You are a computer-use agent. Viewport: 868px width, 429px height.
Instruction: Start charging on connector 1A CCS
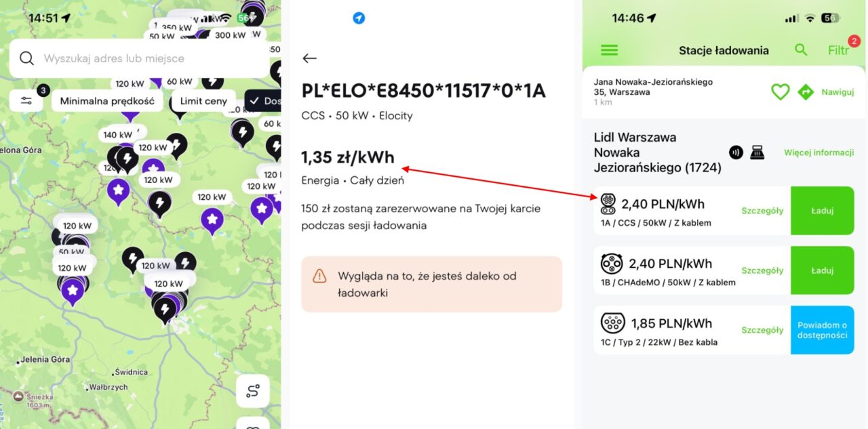823,211
